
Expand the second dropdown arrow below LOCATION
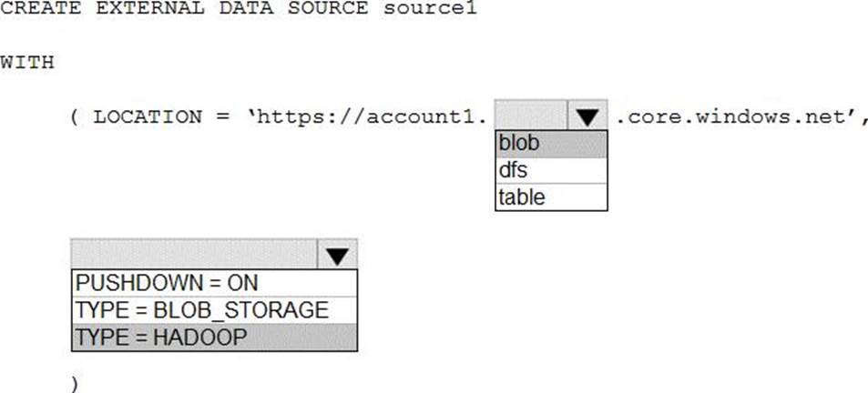click(337, 256)
